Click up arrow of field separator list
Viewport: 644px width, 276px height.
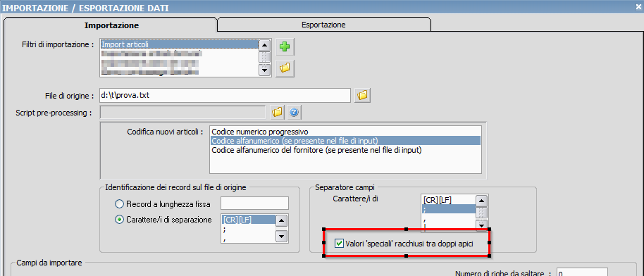(x=481, y=201)
